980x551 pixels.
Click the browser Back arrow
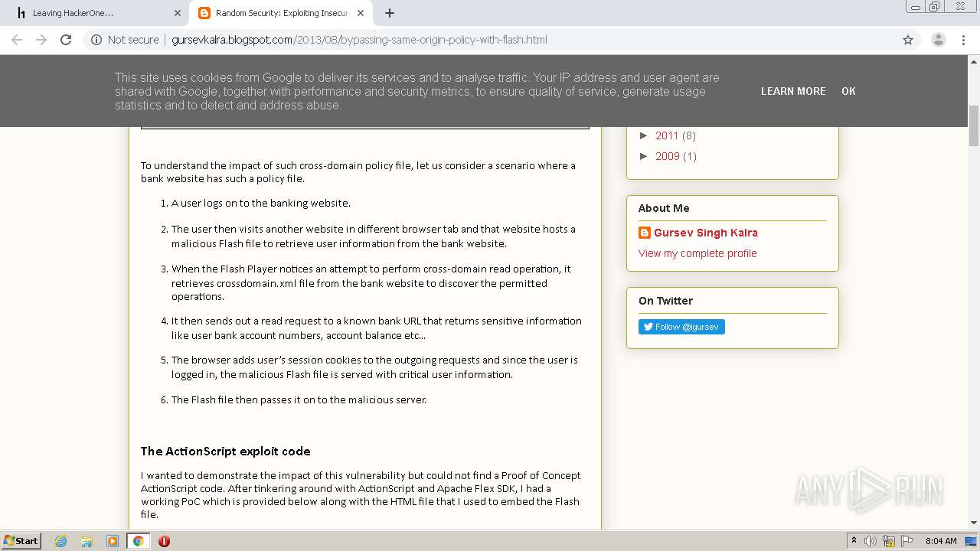pyautogui.click(x=17, y=40)
